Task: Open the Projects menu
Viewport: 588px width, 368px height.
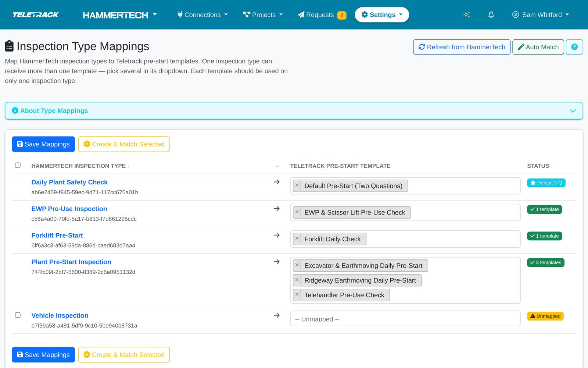Action: 263,15
